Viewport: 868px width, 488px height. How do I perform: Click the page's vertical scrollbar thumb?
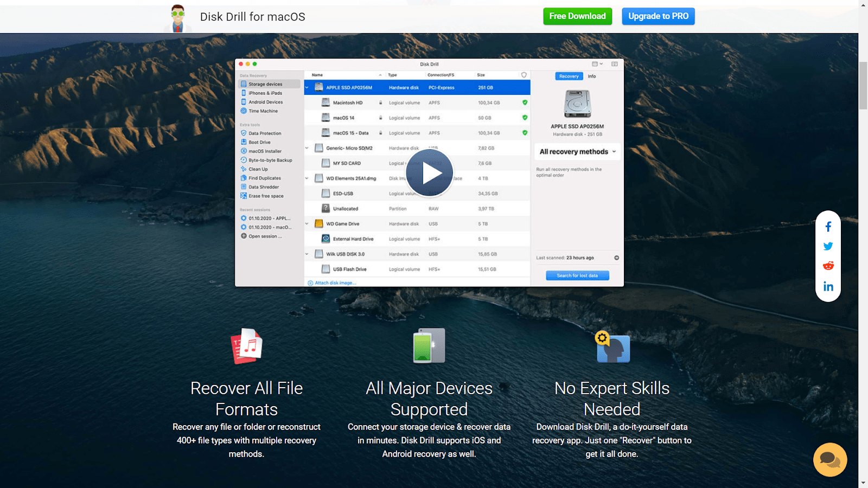coord(863,86)
